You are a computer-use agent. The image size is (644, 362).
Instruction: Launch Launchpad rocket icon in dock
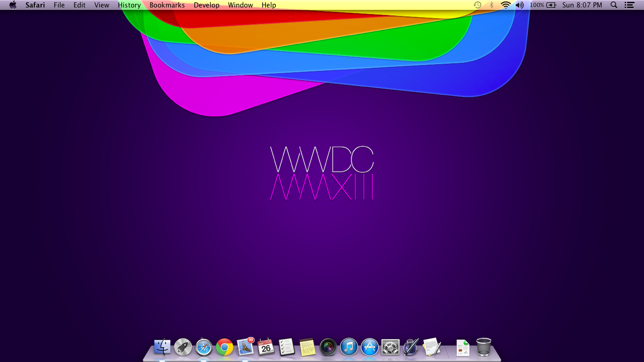pyautogui.click(x=183, y=347)
